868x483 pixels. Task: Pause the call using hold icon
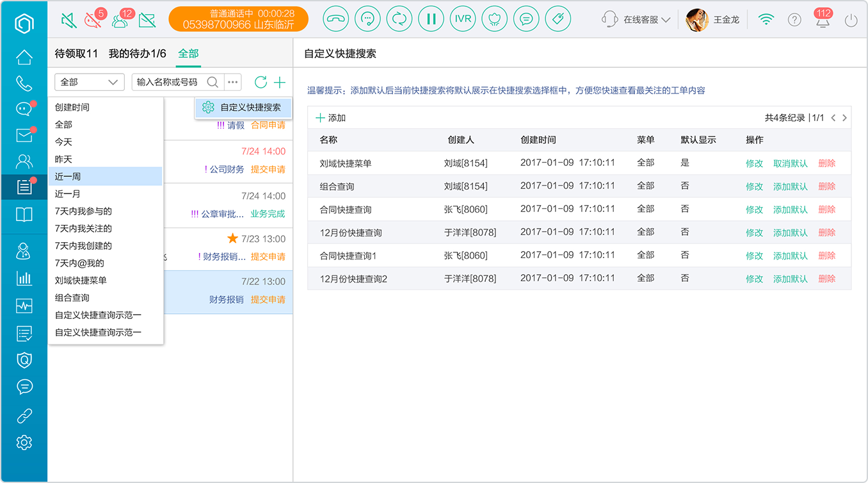431,19
